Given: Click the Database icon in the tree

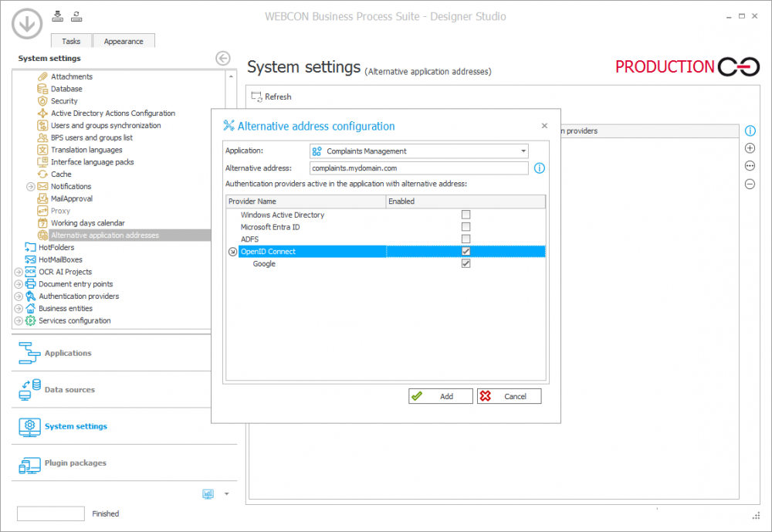Looking at the screenshot, I should 42,89.
